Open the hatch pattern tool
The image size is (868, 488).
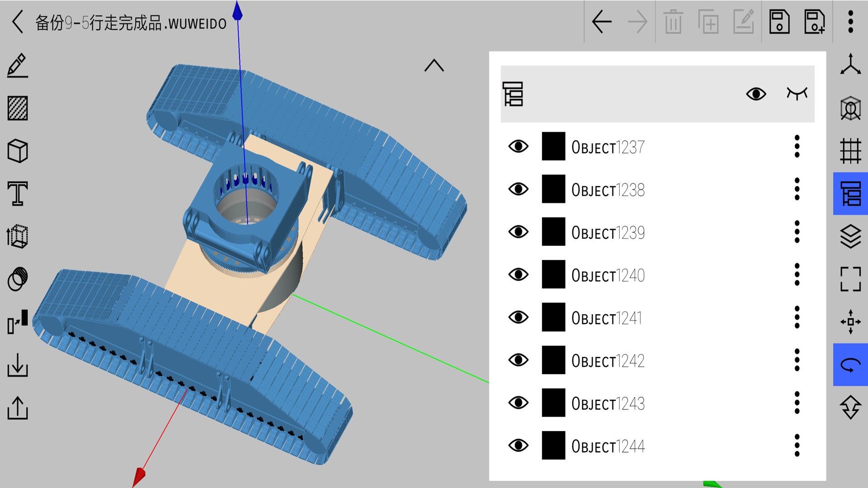click(18, 108)
